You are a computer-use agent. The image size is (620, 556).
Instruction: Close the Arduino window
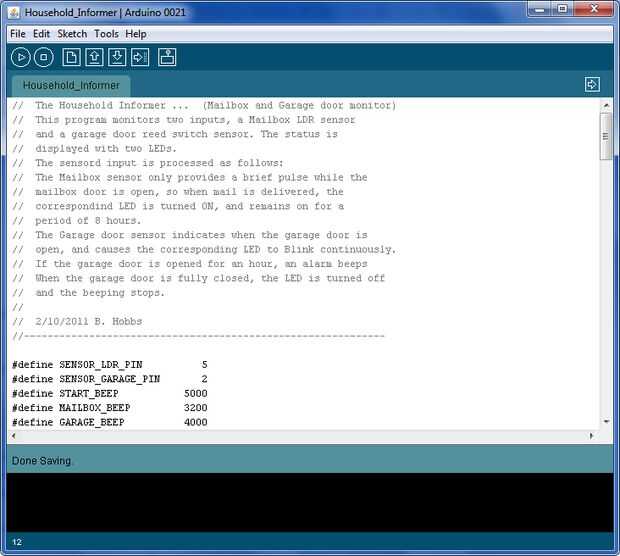[594, 9]
